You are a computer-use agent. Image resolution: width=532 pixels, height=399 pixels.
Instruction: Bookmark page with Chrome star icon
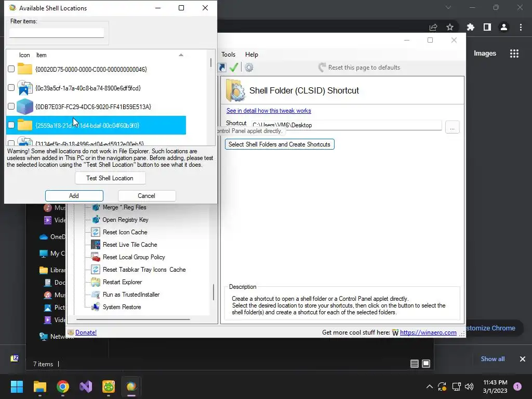450,27
